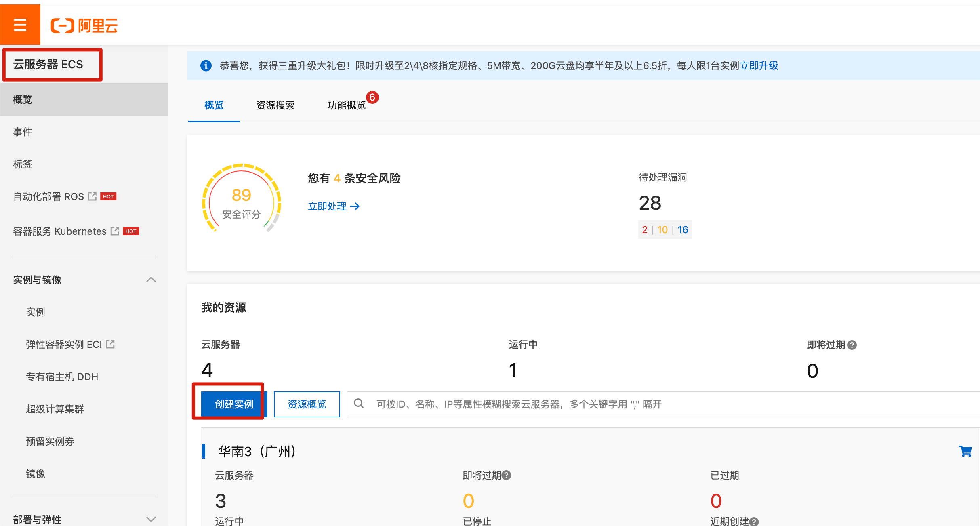The image size is (980, 526).
Task: Click the Alibaba Cloud logo
Action: tap(84, 26)
